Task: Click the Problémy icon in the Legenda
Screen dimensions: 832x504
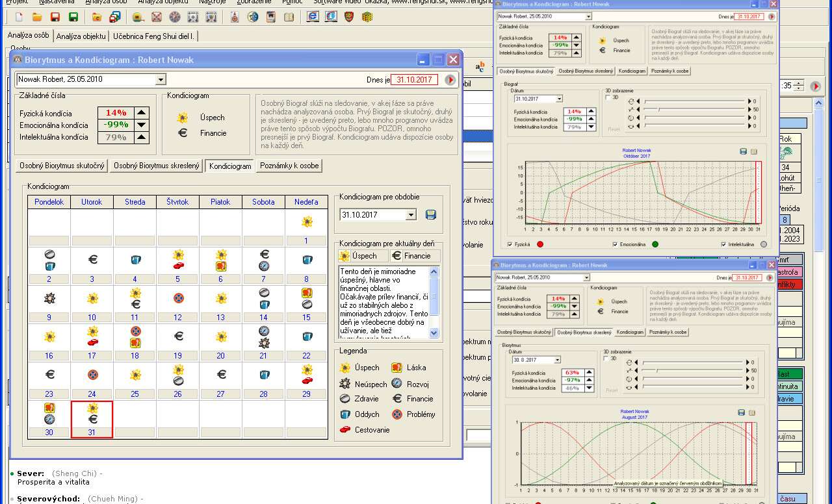Action: (396, 414)
